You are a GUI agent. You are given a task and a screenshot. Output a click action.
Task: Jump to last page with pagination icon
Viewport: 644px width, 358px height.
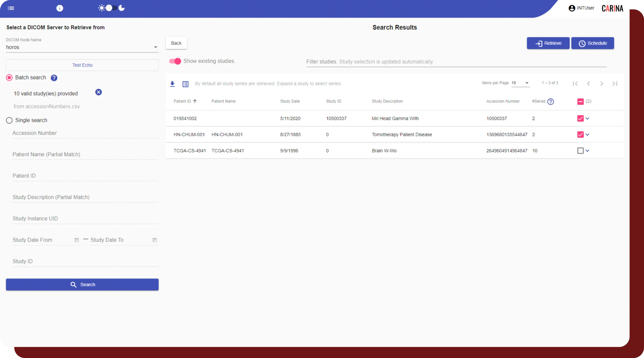coord(615,83)
